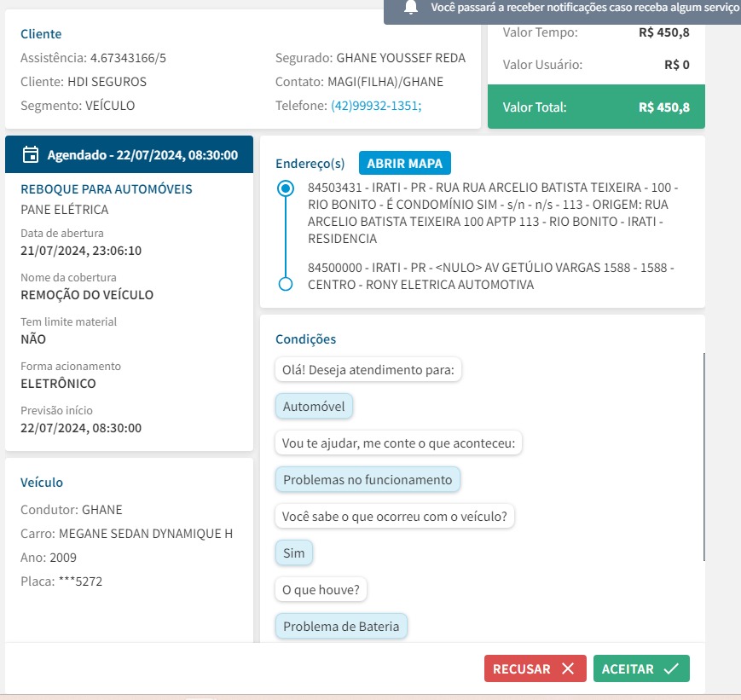Click the green Valor Total bar
741x700 pixels.
(596, 107)
